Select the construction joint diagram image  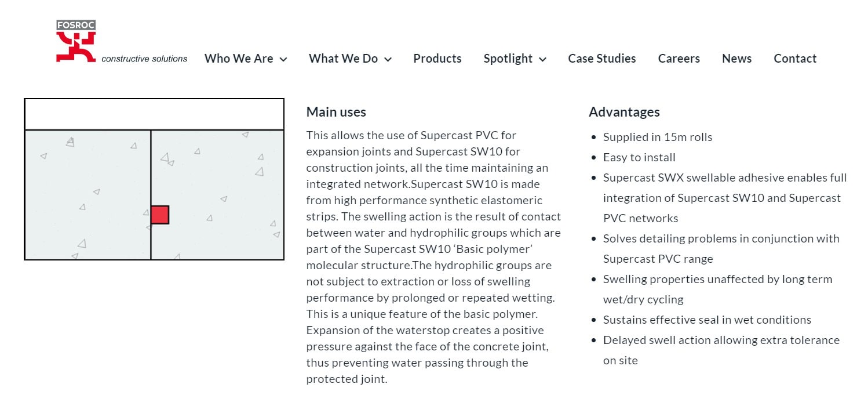tap(154, 178)
